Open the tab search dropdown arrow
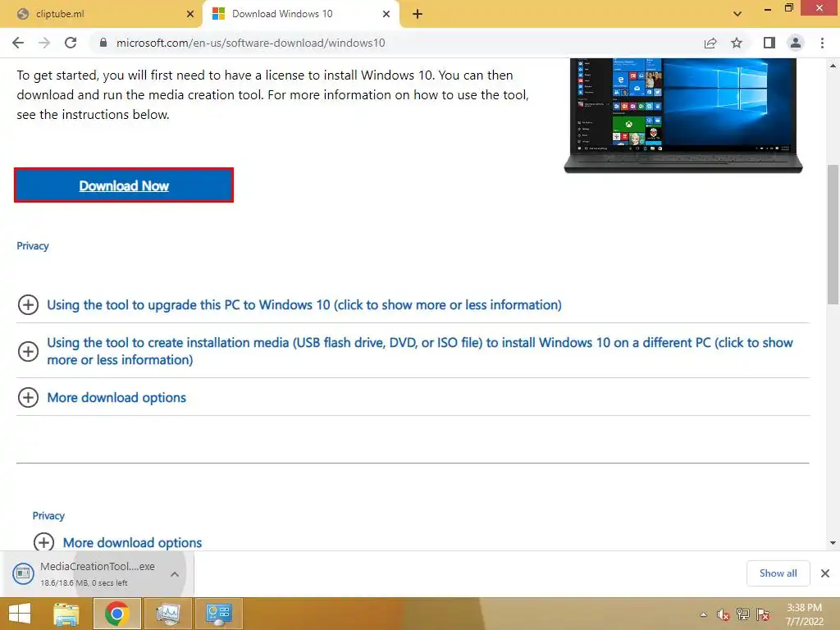840x630 pixels. coord(737,14)
